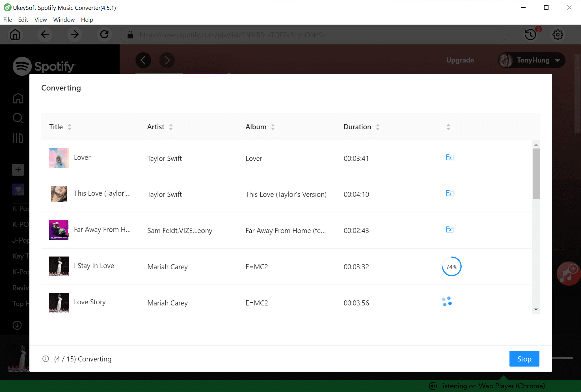Toggle navigation history icon in toolbar
The image size is (581, 392).
(530, 35)
